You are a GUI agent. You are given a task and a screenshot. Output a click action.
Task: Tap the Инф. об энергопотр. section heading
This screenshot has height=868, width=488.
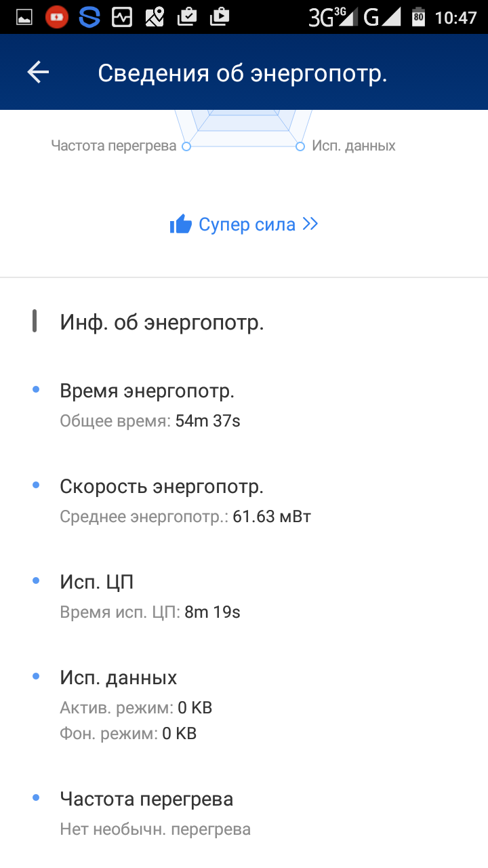pos(161,323)
